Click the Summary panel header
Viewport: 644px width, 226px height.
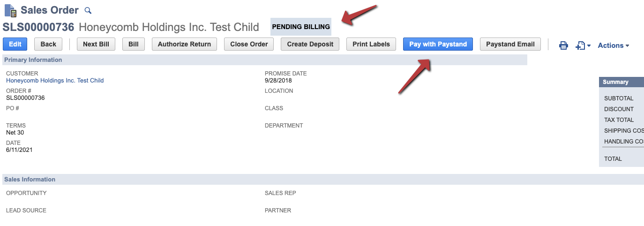tap(622, 82)
